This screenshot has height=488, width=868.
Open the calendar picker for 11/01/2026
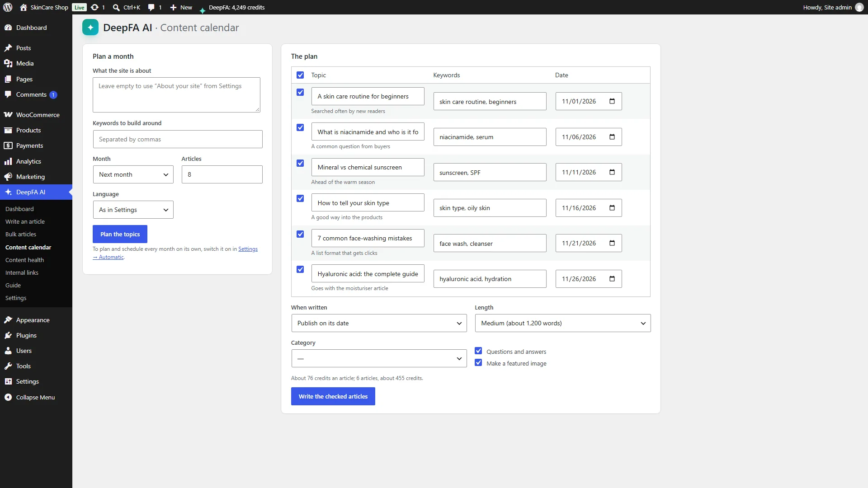click(x=612, y=101)
